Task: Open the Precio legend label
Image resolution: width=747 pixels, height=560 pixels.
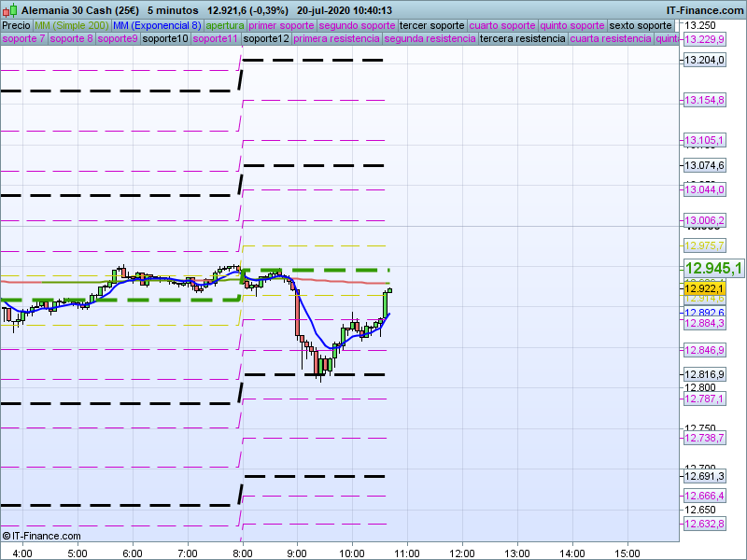Action: (16, 25)
